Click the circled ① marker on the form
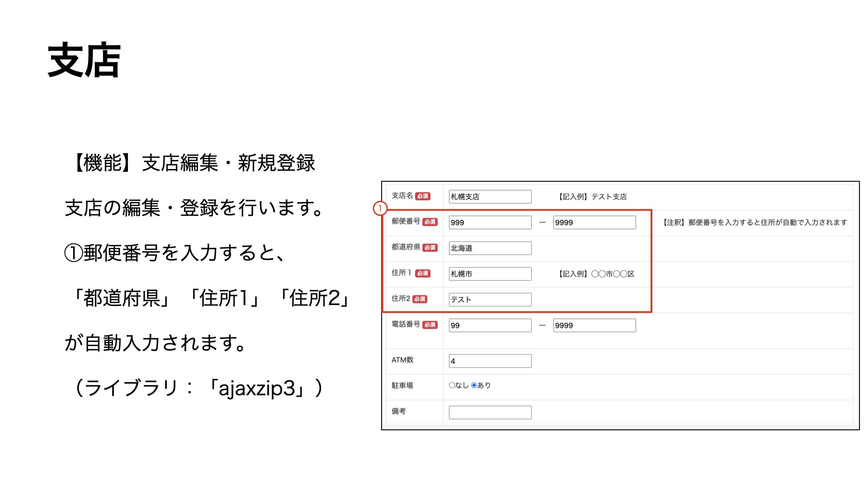 point(380,209)
